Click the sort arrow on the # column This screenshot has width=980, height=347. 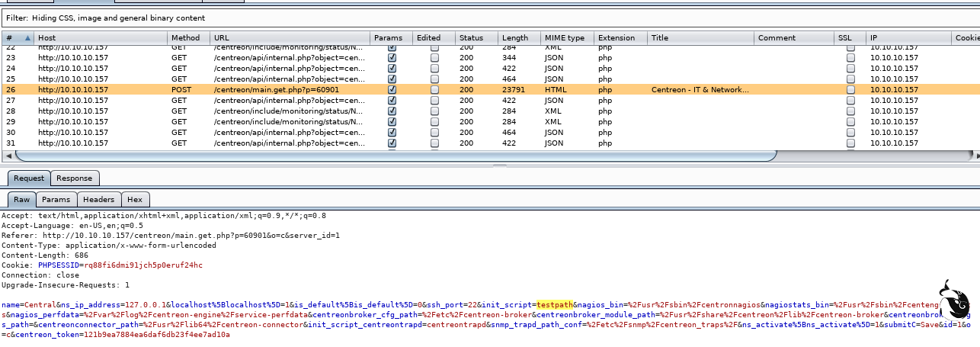tap(28, 38)
